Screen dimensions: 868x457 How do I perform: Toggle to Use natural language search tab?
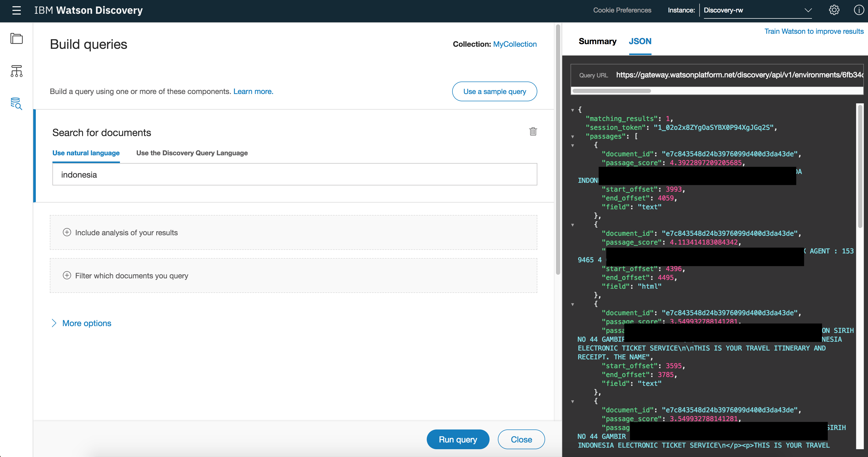(86, 153)
